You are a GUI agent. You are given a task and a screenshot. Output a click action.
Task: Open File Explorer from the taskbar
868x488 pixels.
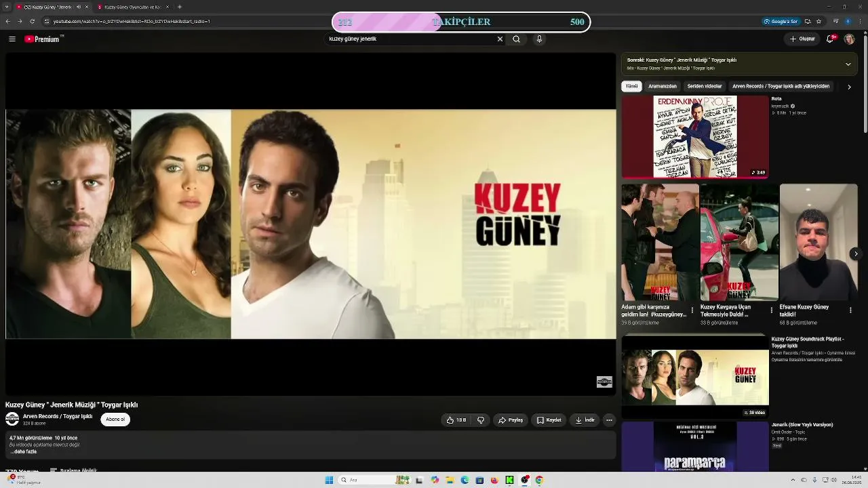click(x=450, y=480)
